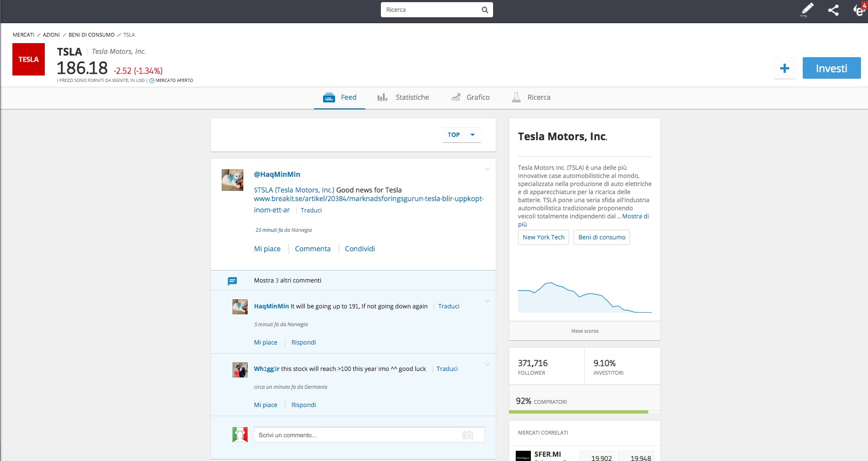Expand options chevron on HaqMinMin comment

(x=487, y=301)
